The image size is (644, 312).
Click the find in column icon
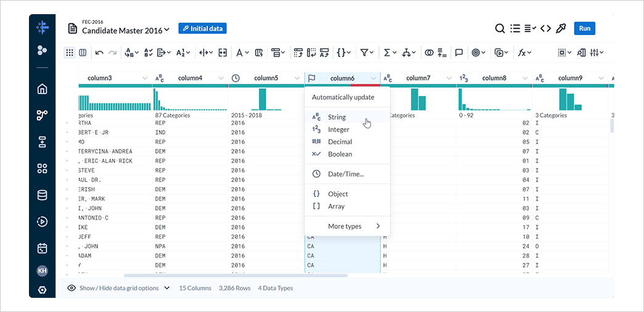pyautogui.click(x=581, y=52)
